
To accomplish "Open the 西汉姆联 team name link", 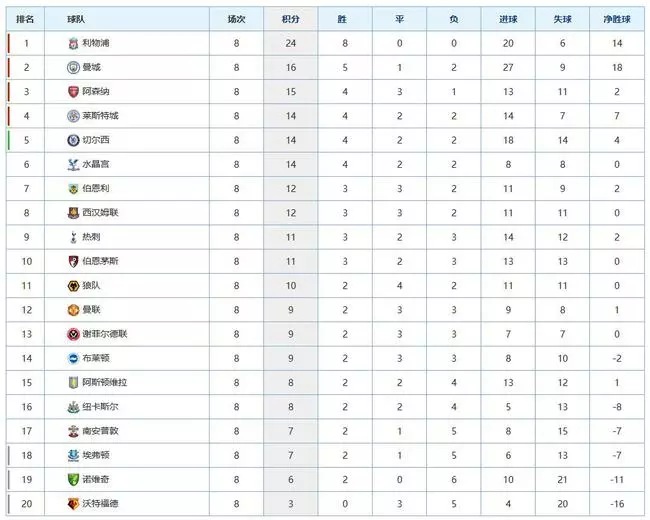I will pos(100,213).
